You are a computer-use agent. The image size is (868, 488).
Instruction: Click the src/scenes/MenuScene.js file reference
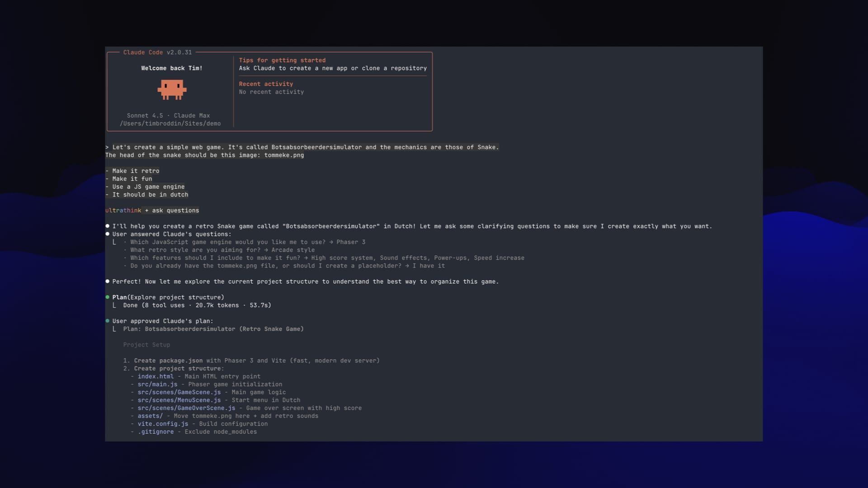tap(179, 400)
